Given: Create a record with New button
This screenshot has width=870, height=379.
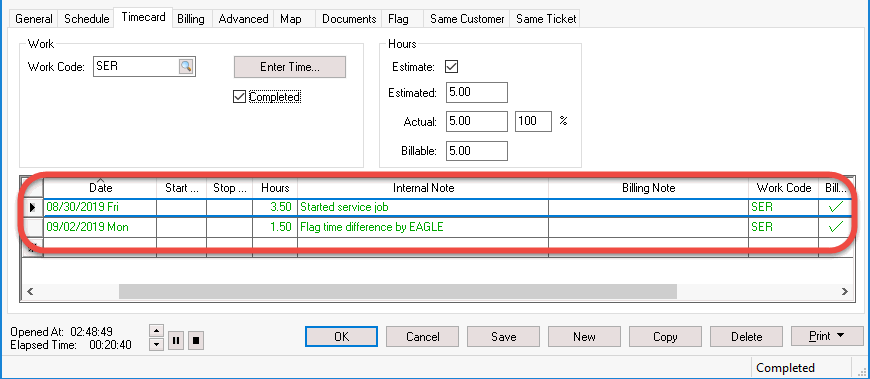Looking at the screenshot, I should tap(584, 336).
